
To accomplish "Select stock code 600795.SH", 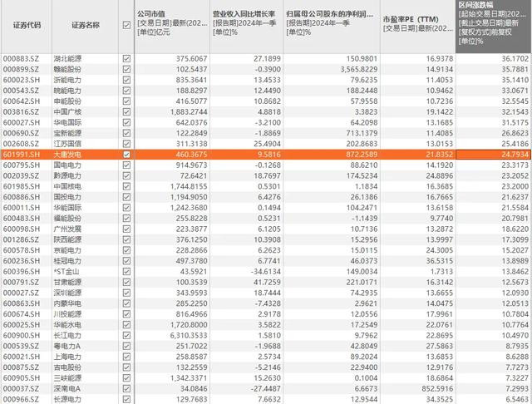I will [22, 165].
